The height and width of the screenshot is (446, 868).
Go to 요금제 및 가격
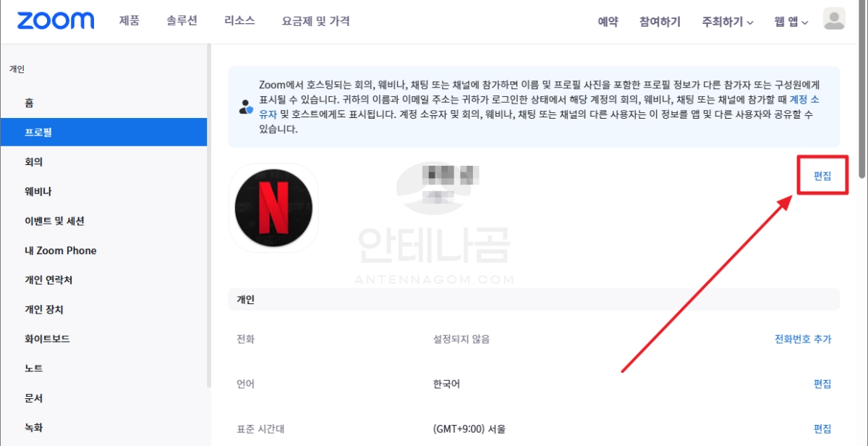coord(316,21)
